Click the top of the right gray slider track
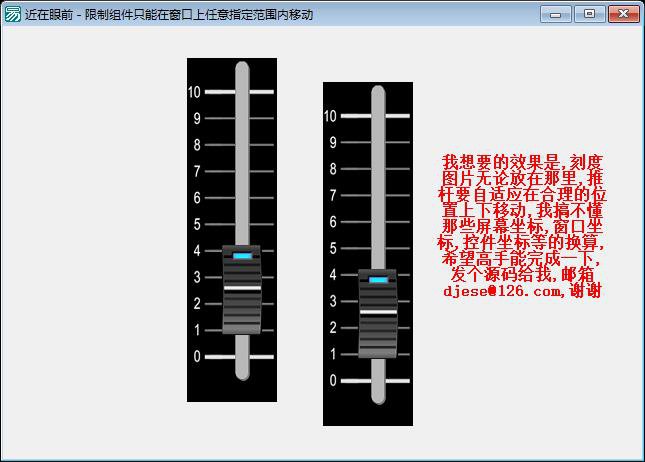The image size is (645, 462). point(377,96)
